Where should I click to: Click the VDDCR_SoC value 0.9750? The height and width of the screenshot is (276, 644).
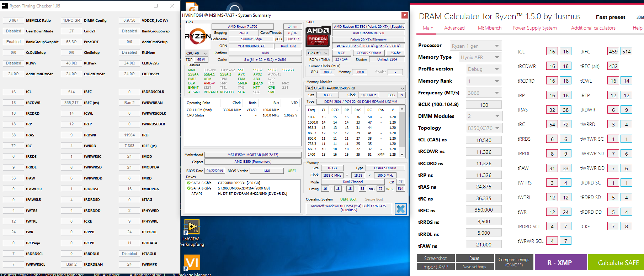pyautogui.click(x=129, y=21)
